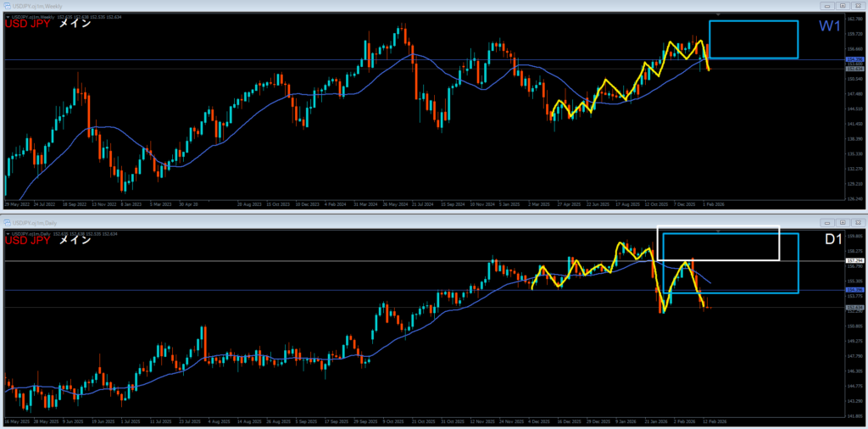Click the D1 timeframe label

pos(832,241)
